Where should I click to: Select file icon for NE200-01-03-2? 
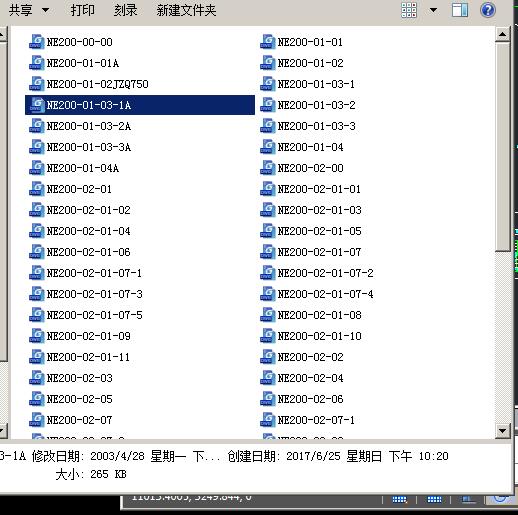point(268,105)
